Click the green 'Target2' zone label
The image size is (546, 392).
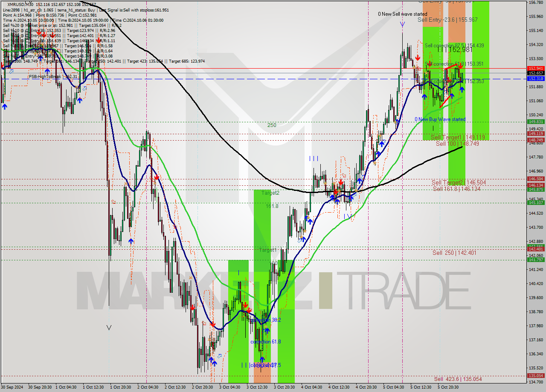point(270,193)
